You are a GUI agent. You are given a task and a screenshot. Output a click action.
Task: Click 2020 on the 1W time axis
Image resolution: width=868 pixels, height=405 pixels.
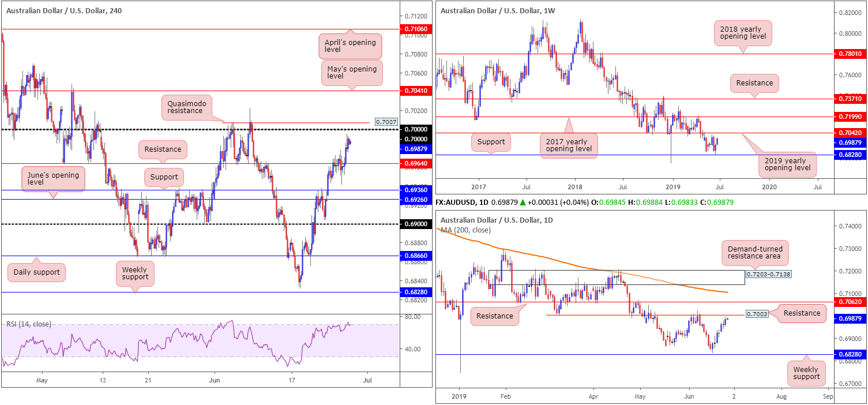769,187
